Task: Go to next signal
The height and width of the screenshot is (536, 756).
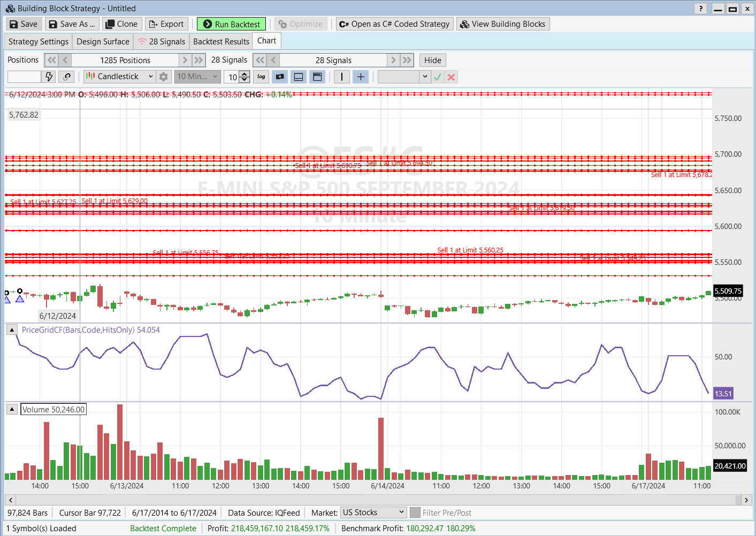Action: 394,60
